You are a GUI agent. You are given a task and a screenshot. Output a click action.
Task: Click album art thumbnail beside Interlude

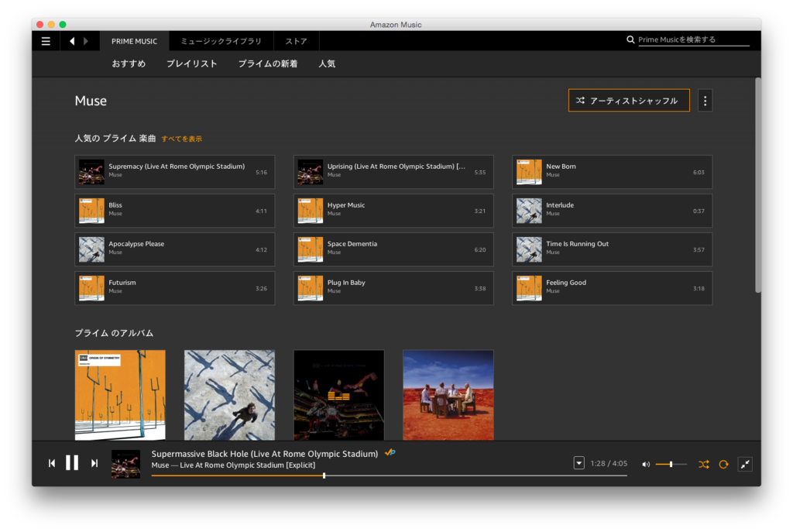click(x=529, y=211)
